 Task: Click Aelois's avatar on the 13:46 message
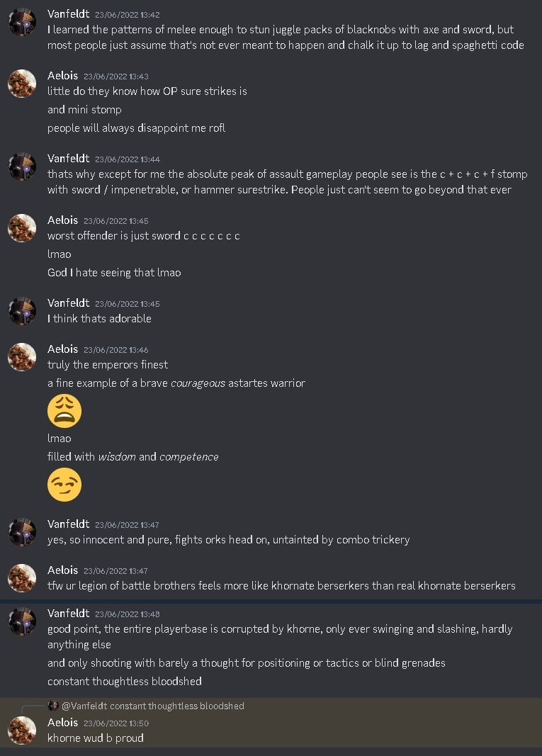click(x=22, y=357)
